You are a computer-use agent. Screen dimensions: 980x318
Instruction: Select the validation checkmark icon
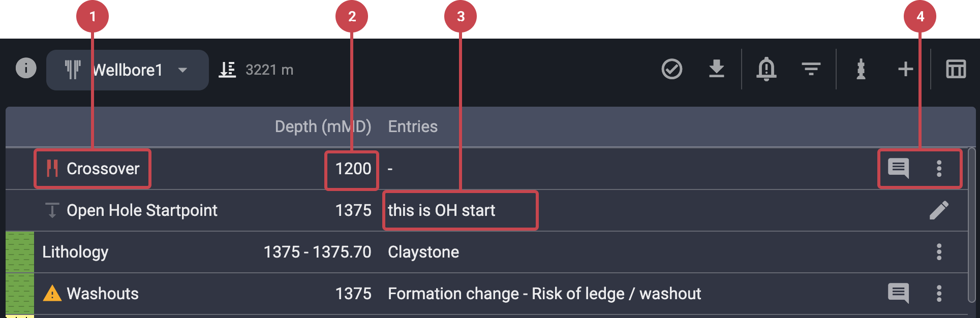[x=672, y=70]
